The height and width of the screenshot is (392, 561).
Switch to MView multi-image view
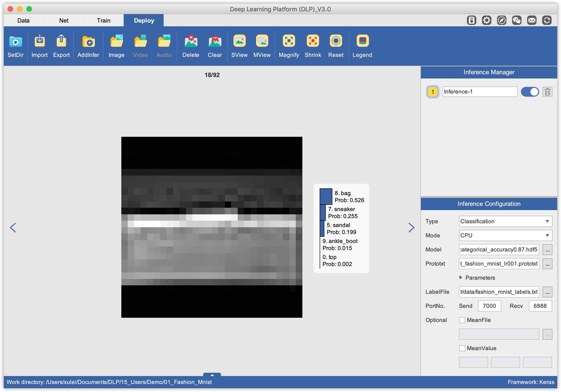point(262,41)
